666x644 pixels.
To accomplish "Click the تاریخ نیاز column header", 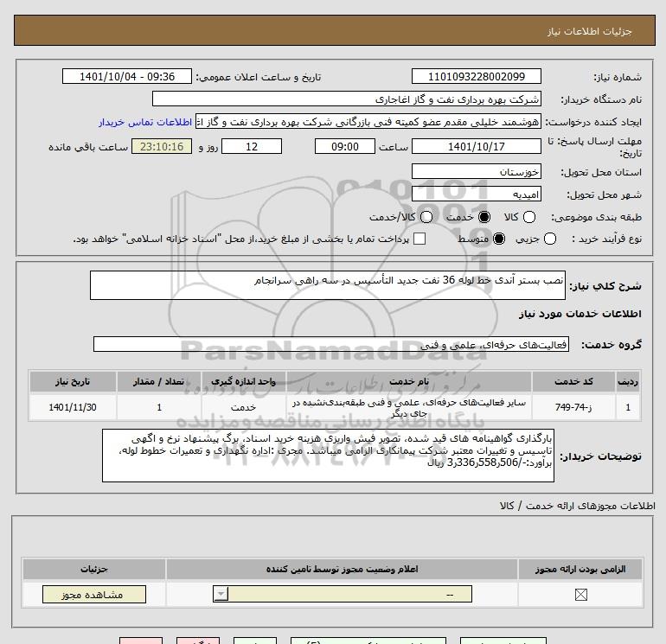I will point(73,381).
